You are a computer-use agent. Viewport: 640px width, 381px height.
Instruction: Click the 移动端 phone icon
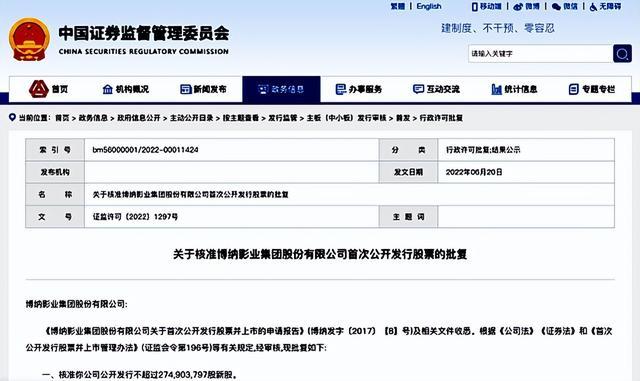pyautogui.click(x=474, y=7)
